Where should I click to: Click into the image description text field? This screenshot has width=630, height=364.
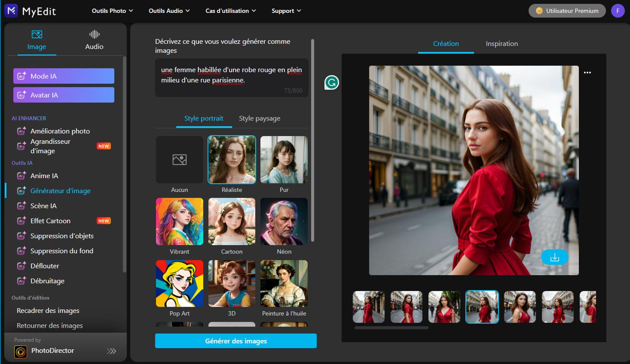click(x=232, y=78)
